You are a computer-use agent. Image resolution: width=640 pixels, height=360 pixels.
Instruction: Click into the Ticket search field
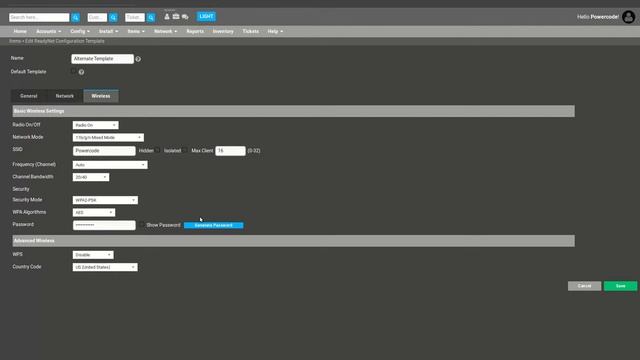click(x=135, y=17)
